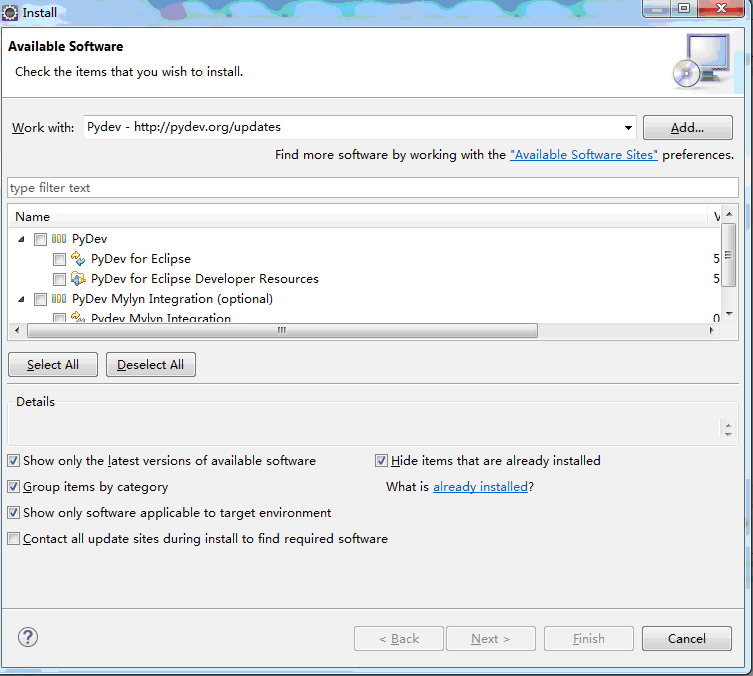
Task: Focus the type filter text field
Action: tap(373, 187)
